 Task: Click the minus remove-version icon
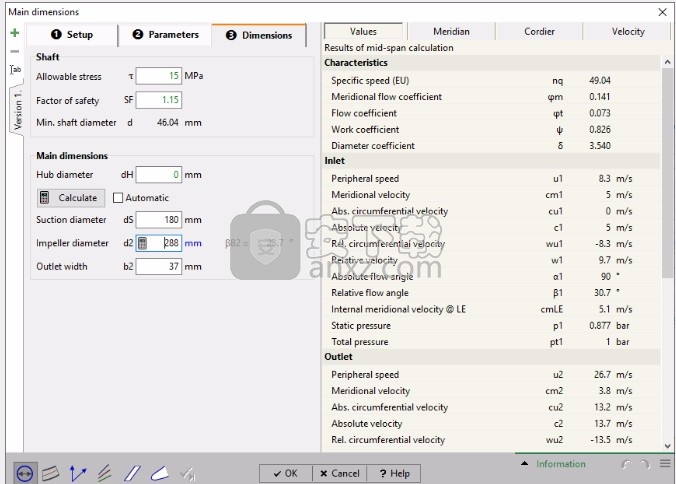[15, 51]
